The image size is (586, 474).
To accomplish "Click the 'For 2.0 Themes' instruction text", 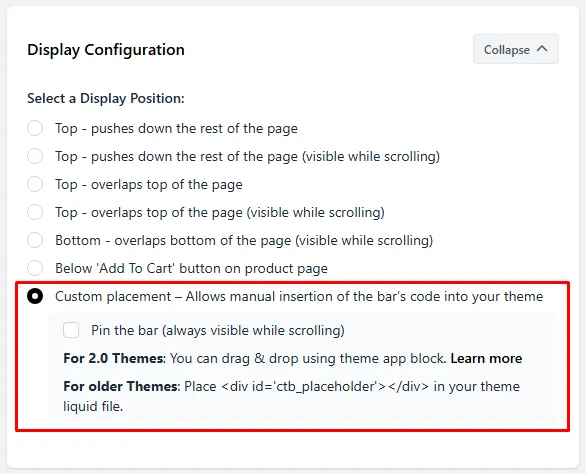I will (293, 358).
